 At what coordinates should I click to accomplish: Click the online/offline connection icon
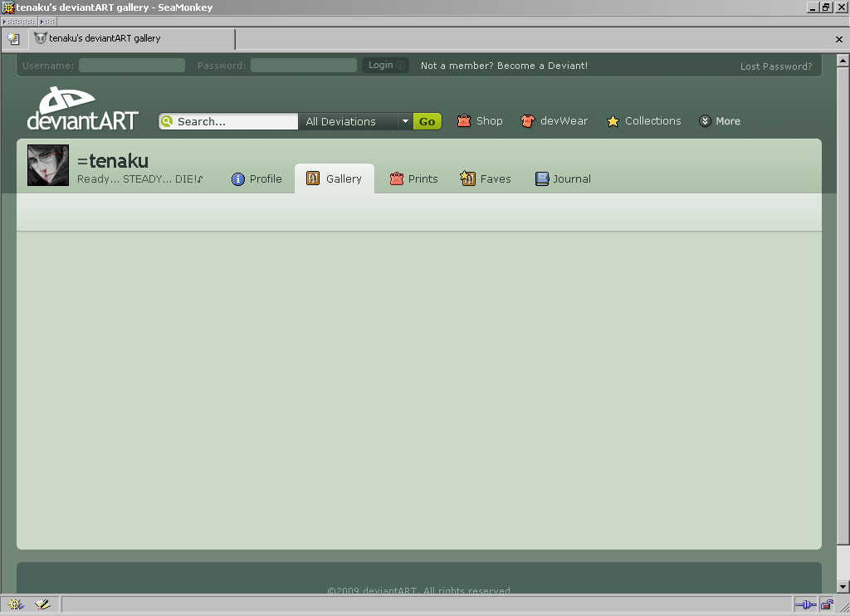pyautogui.click(x=805, y=604)
